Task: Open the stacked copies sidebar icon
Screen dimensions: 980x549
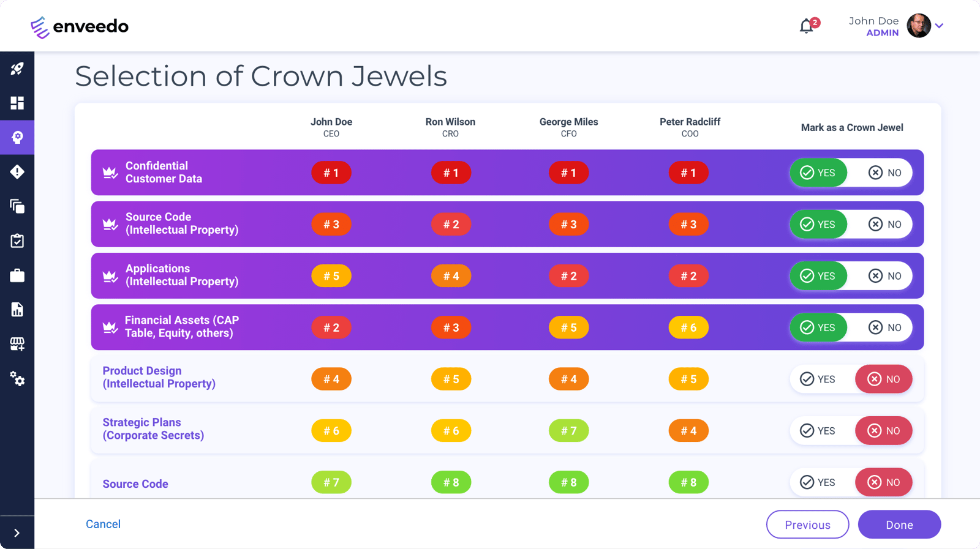Action: point(17,206)
